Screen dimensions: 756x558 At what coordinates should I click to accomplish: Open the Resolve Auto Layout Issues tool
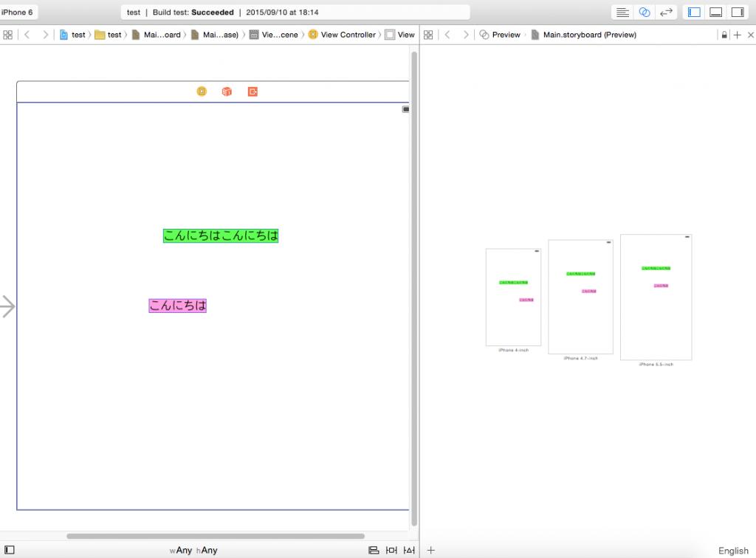(x=409, y=550)
